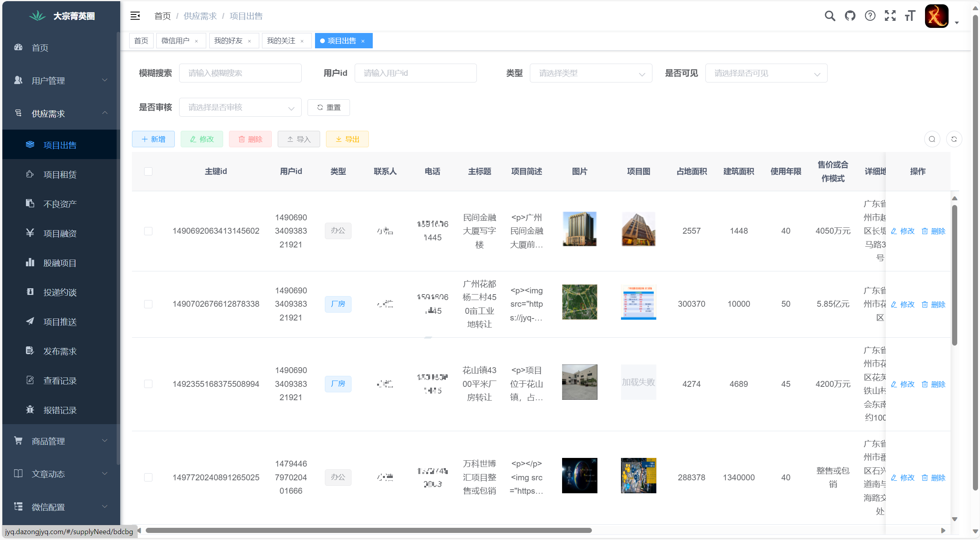
Task: Close the 我的关注 tab
Action: point(302,41)
